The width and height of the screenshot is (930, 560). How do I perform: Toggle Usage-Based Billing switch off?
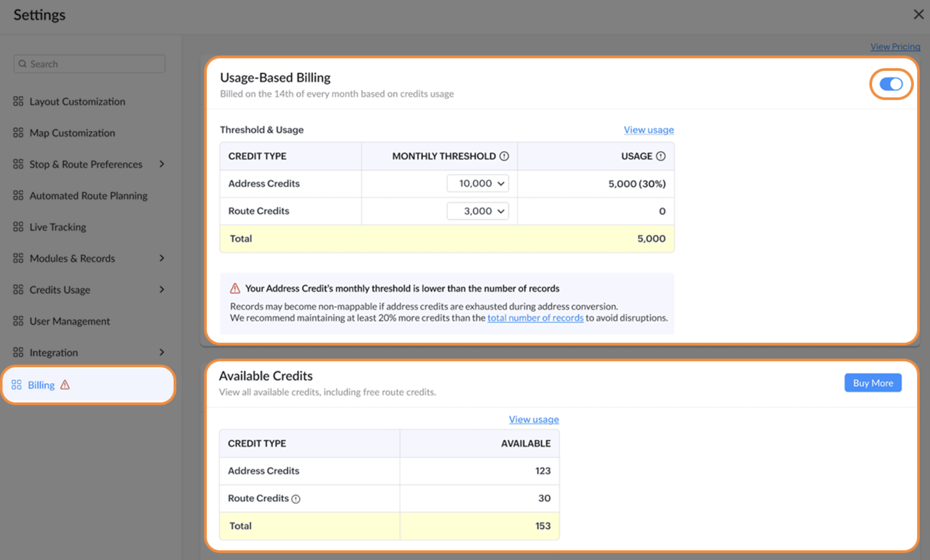pyautogui.click(x=891, y=84)
